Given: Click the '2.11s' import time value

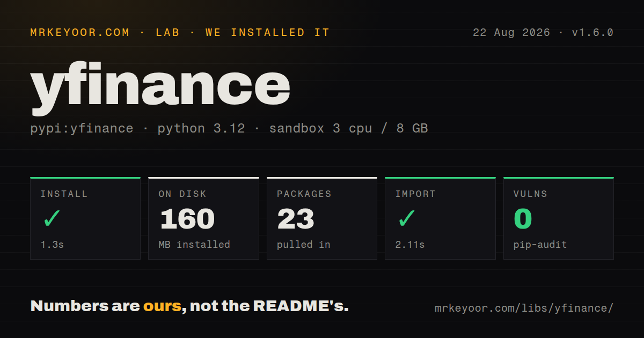Looking at the screenshot, I should (x=410, y=245).
